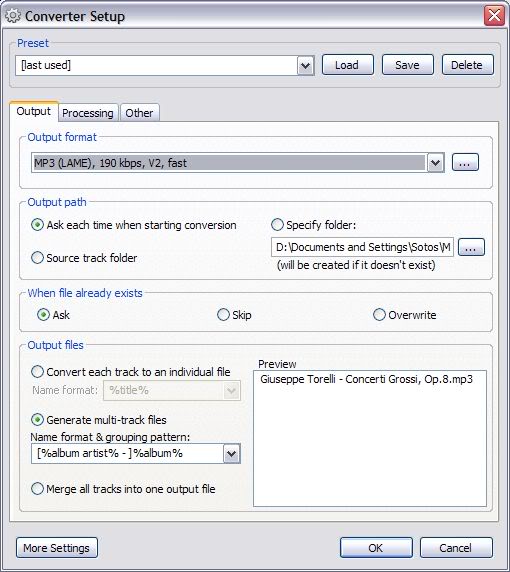Switch to the Processing tab

pyautogui.click(x=88, y=113)
